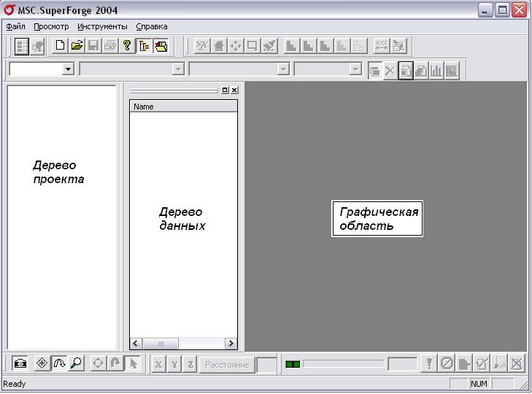Click the distance value input field
Viewport: 532px width, 394px height.
coord(266,365)
